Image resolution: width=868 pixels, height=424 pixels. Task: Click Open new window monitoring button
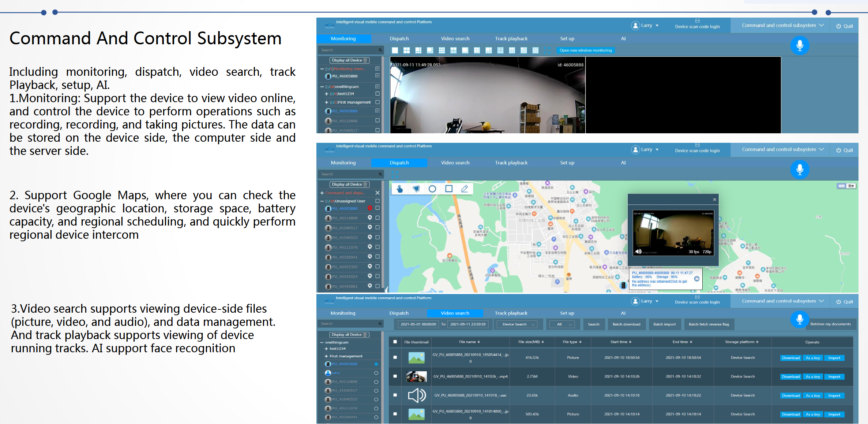[x=585, y=51]
